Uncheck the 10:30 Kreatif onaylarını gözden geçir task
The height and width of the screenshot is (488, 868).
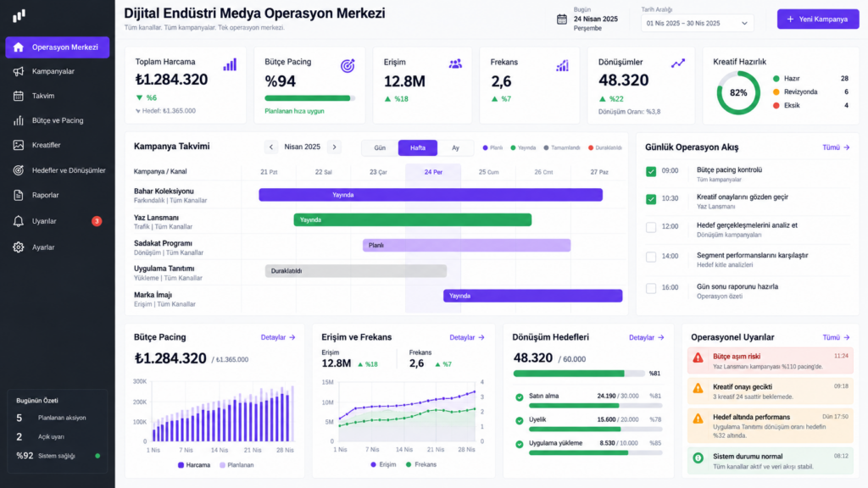[x=651, y=199]
